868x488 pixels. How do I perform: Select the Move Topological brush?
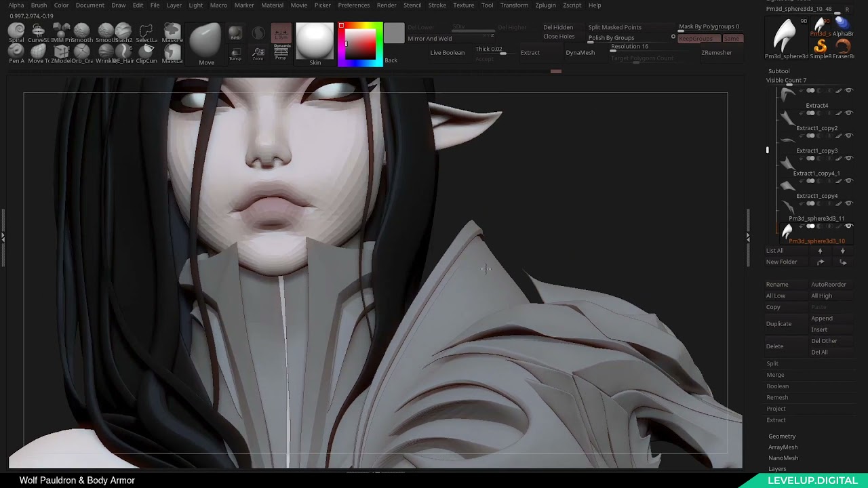click(38, 54)
